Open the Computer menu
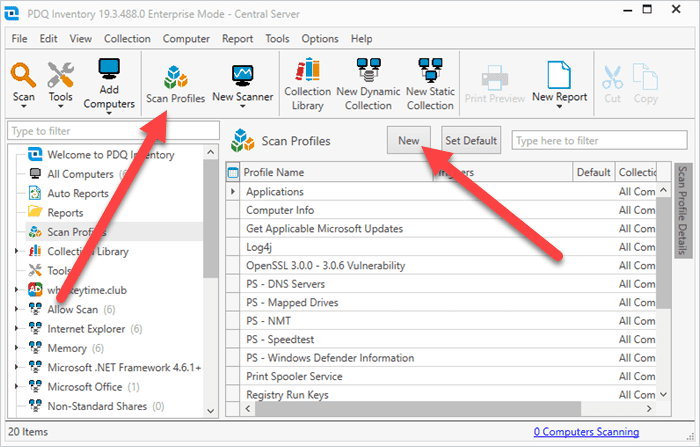 click(x=186, y=39)
